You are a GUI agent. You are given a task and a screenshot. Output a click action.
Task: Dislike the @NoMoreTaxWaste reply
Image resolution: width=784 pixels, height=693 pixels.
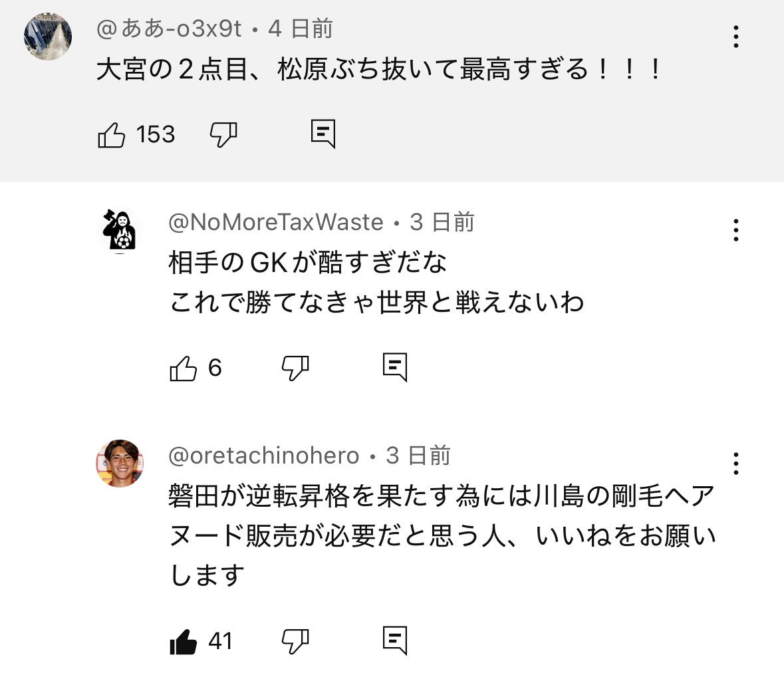[295, 368]
